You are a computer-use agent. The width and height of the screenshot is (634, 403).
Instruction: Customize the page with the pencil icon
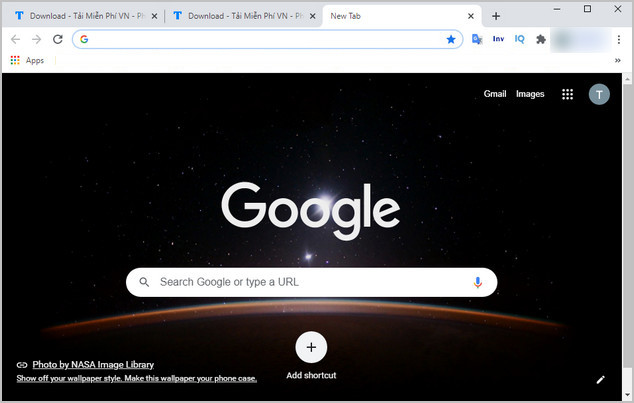[x=600, y=380]
